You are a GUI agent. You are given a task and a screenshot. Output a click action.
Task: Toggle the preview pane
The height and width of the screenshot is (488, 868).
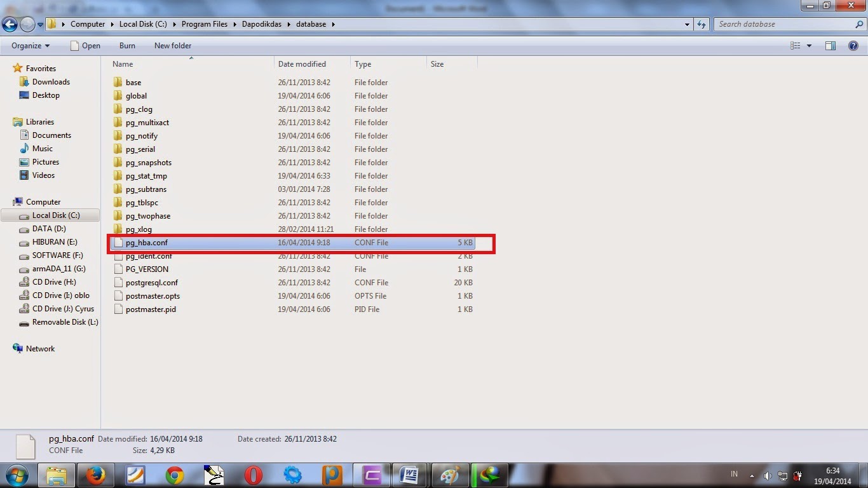(x=831, y=46)
